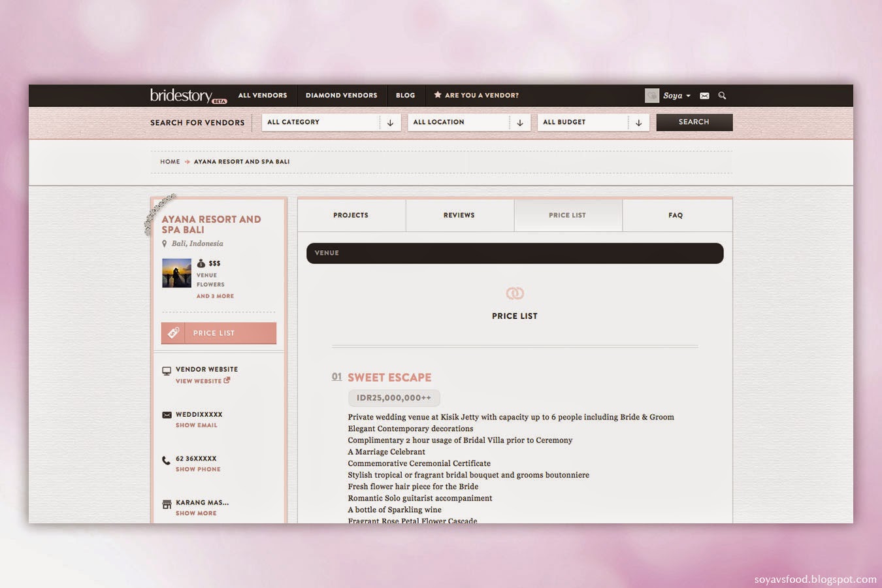
Task: Click the IDR25,000,000++ price badge
Action: coord(394,398)
